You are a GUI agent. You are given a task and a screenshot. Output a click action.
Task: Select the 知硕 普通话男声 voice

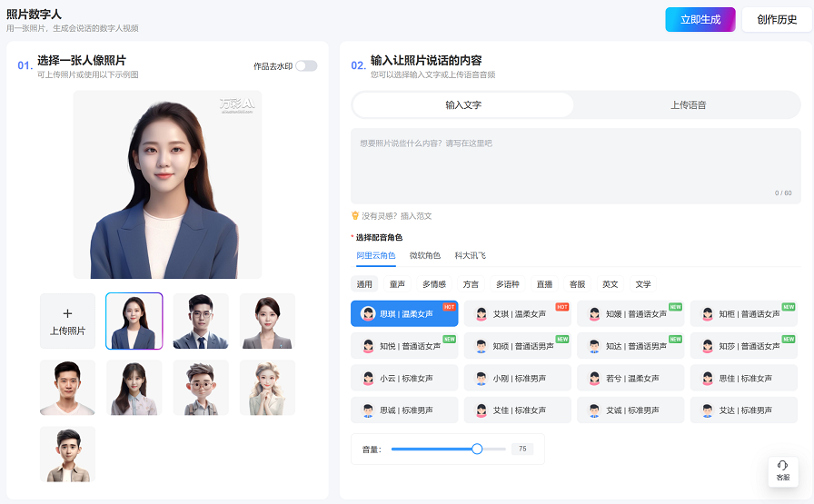click(x=517, y=346)
